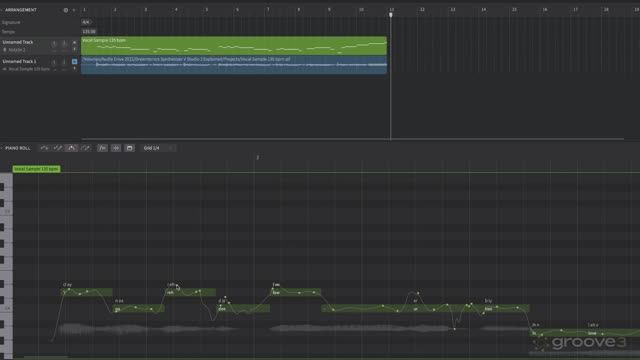The image size is (640, 360).
Task: Adjust the first knob on Unnamed Track 1
Action: pyautogui.click(x=54, y=62)
